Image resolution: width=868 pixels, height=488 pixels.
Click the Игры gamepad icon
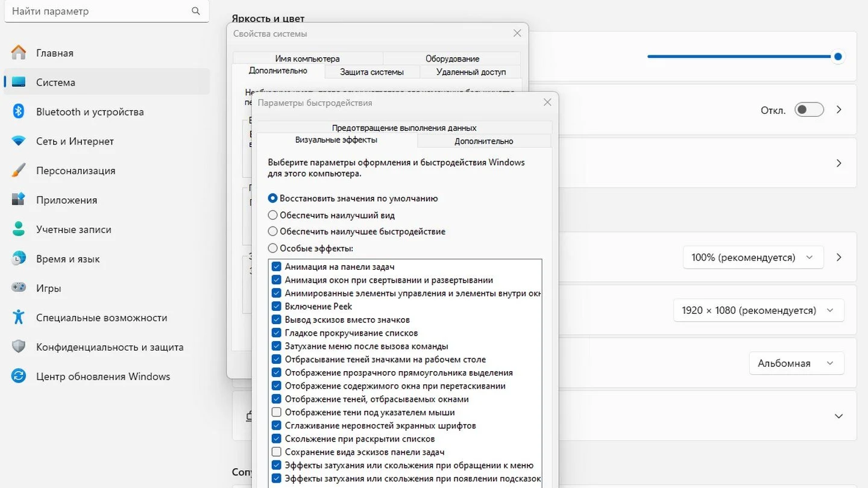[x=19, y=288]
